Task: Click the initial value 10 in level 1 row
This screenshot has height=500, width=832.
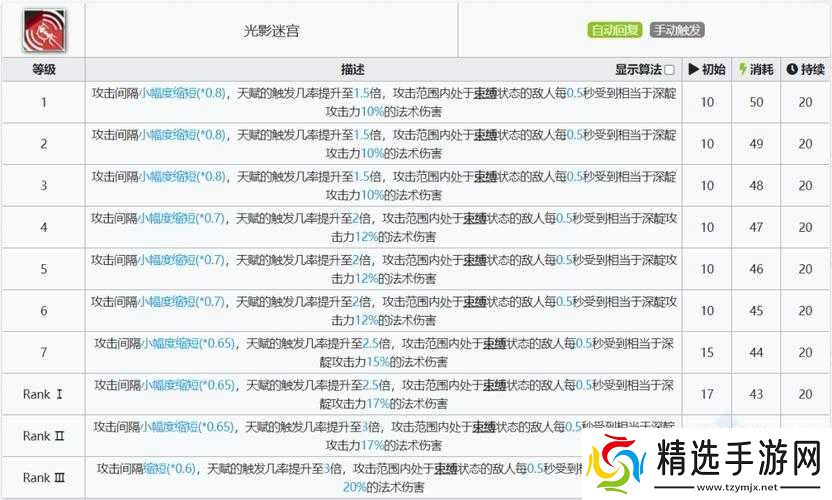Action: [707, 102]
